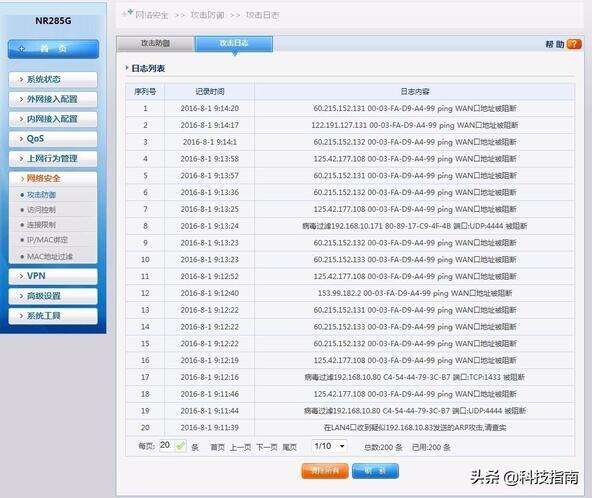Click the blue button below the log table

click(375, 471)
